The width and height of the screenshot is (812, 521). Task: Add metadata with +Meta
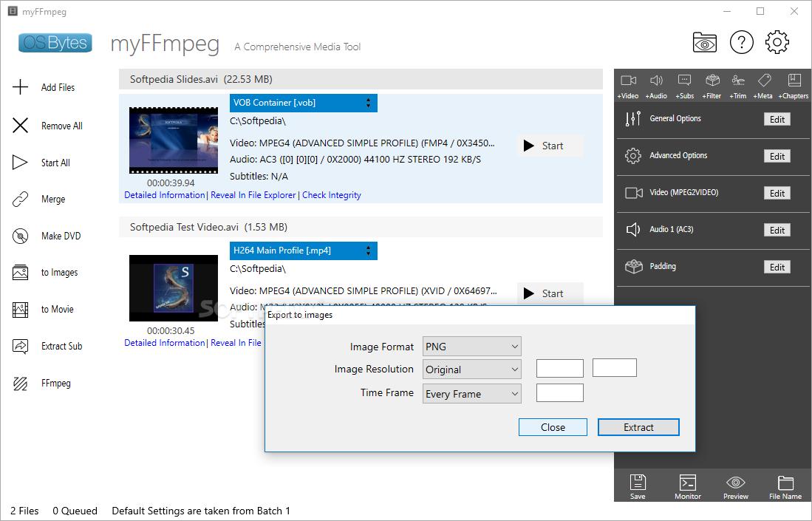763,86
